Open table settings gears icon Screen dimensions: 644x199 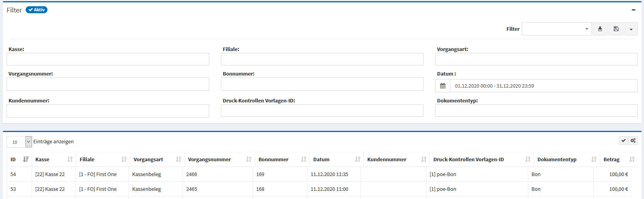[x=633, y=141]
